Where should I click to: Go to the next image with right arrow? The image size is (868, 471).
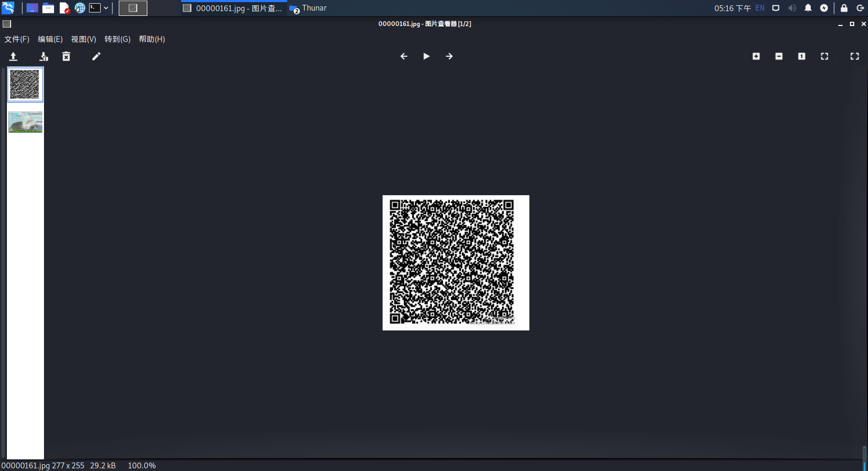[x=449, y=56]
